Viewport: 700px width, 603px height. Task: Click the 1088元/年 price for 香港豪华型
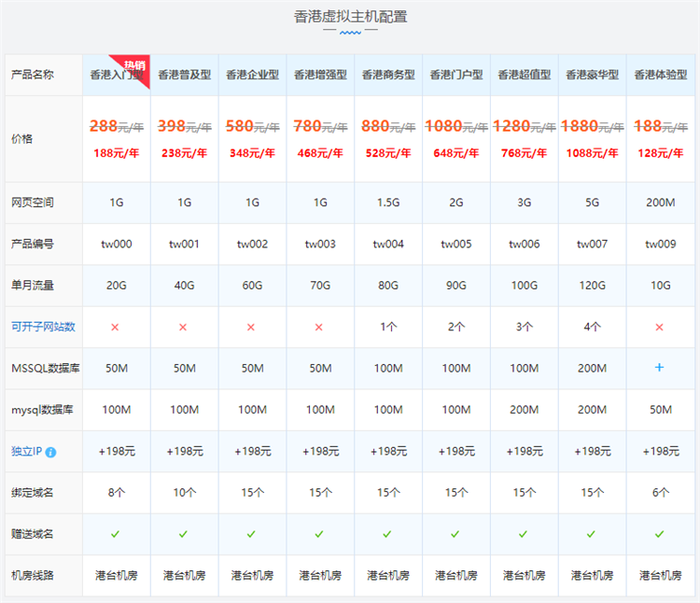[x=592, y=152]
